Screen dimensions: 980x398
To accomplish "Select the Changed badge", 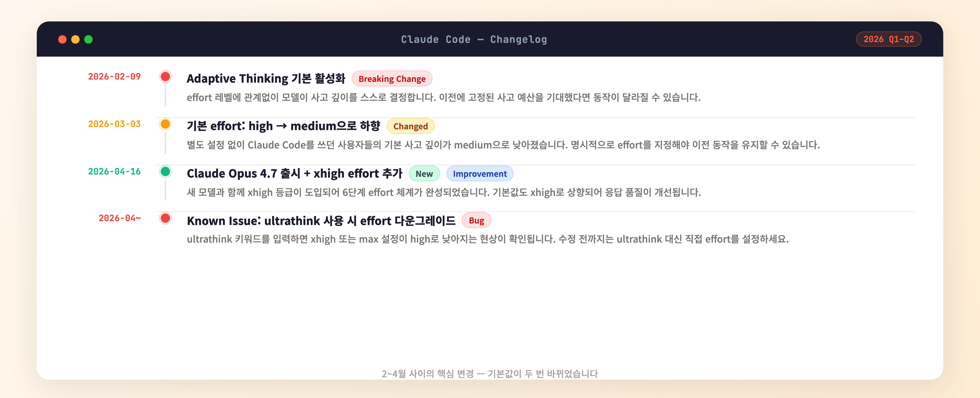I will [410, 126].
